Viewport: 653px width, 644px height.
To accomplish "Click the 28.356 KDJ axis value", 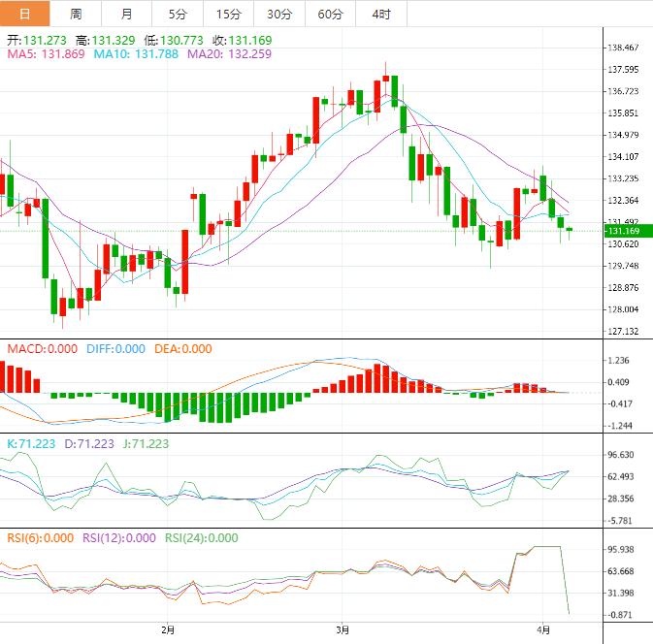I will click(621, 499).
